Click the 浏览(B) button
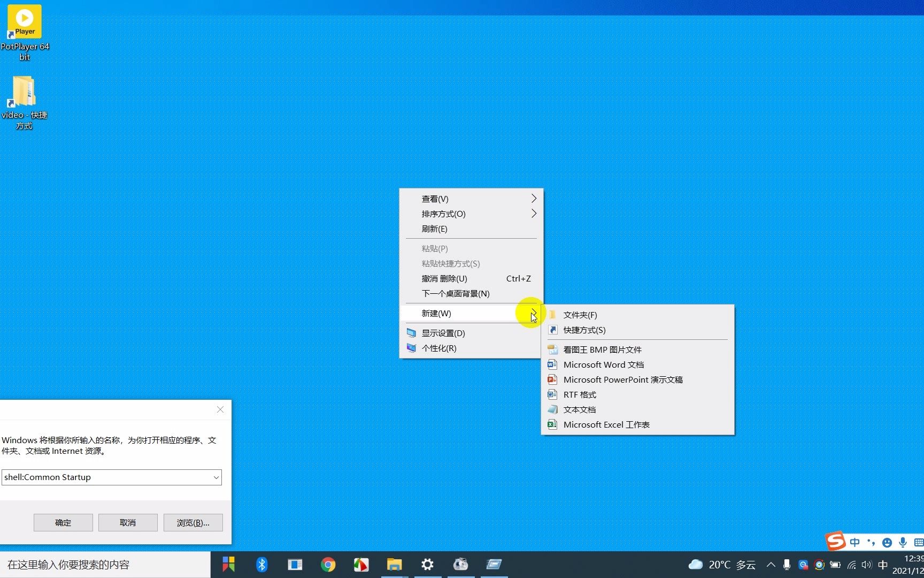The image size is (924, 578). click(x=193, y=522)
